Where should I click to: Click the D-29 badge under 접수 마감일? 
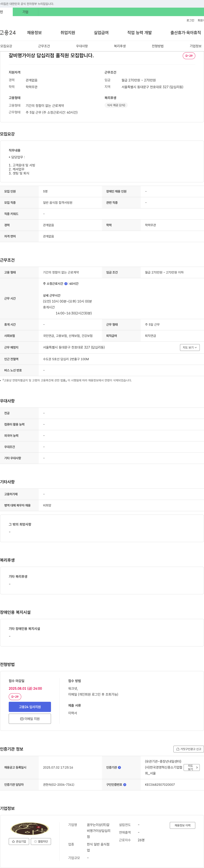pos(15,696)
